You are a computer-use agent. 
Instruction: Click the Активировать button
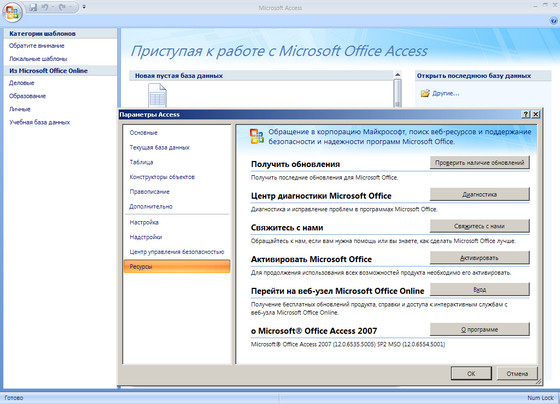point(479,258)
